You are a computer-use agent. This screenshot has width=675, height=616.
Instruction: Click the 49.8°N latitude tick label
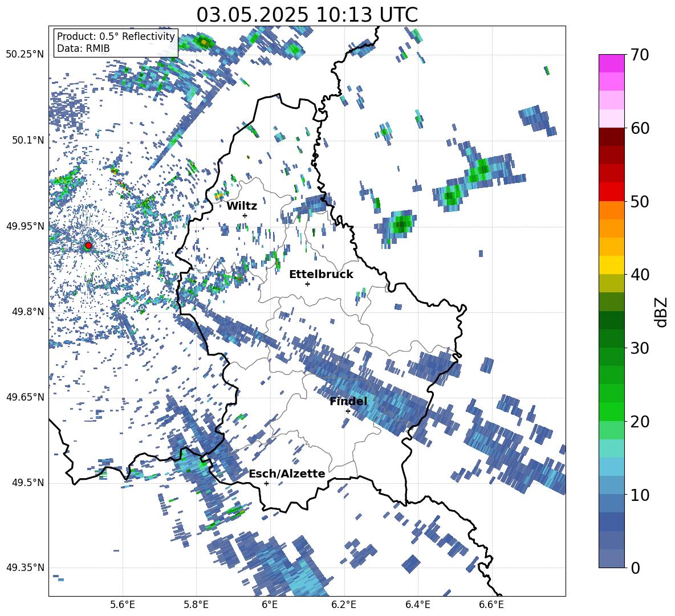[28, 312]
